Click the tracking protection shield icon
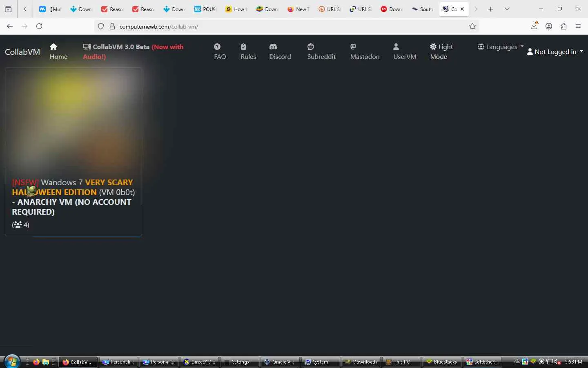 (x=101, y=27)
